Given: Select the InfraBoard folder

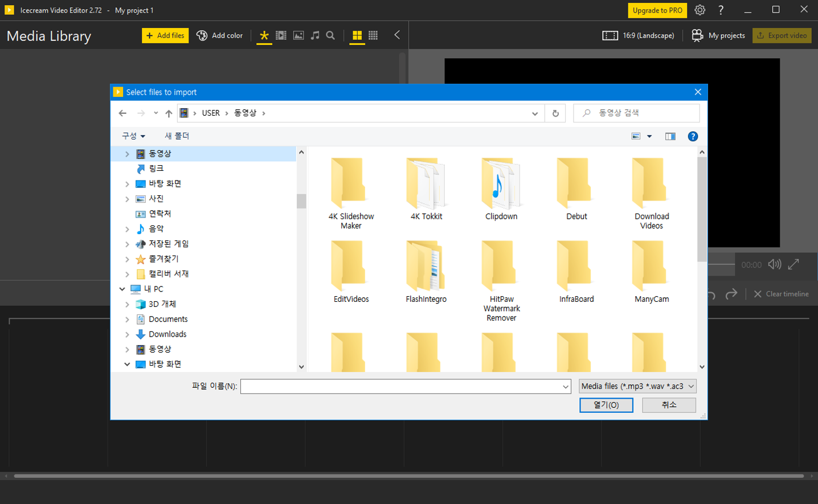Looking at the screenshot, I should click(576, 272).
